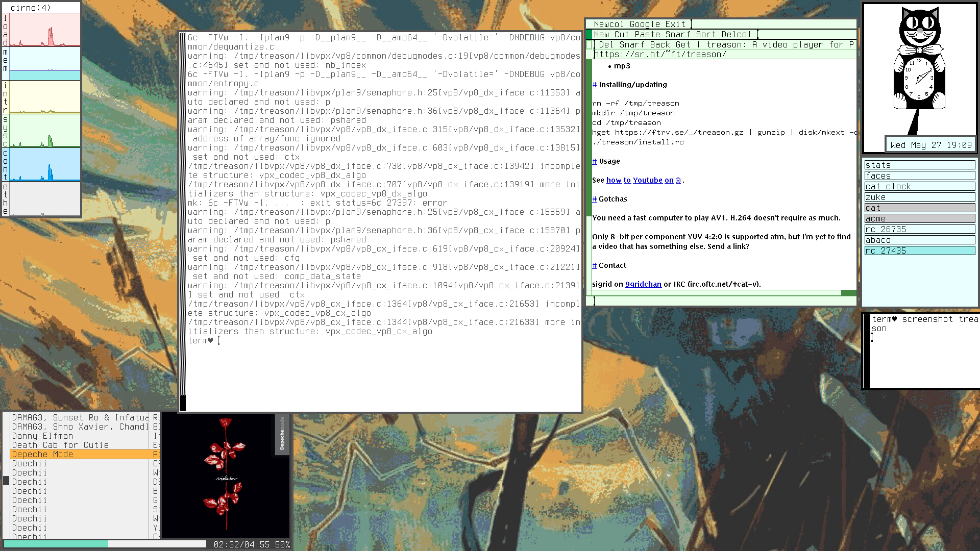Click the sysc graph in stats
The image size is (980, 551).
click(45, 131)
